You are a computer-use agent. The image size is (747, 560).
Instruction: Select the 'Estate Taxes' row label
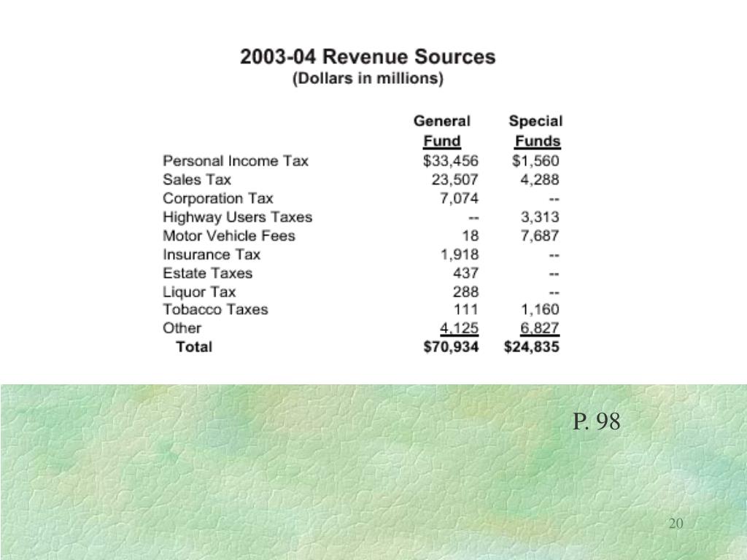[x=207, y=273]
